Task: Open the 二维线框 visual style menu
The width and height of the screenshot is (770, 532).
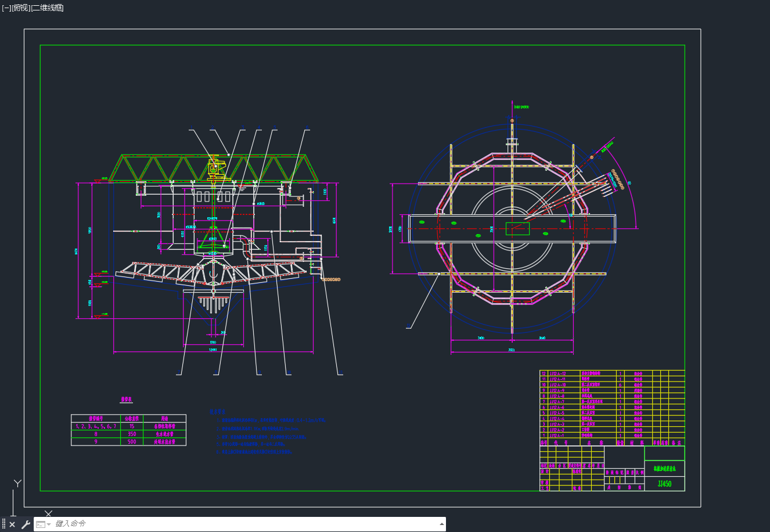Action: pyautogui.click(x=47, y=8)
